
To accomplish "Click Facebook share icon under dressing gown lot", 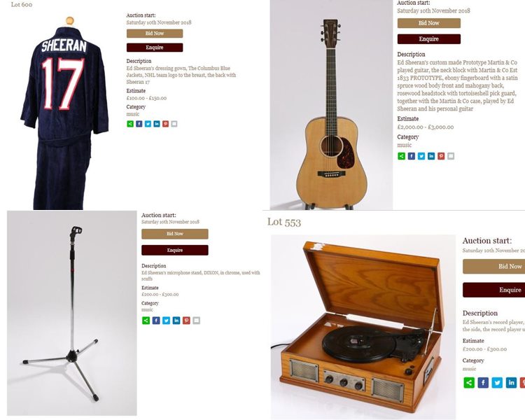I will click(139, 124).
